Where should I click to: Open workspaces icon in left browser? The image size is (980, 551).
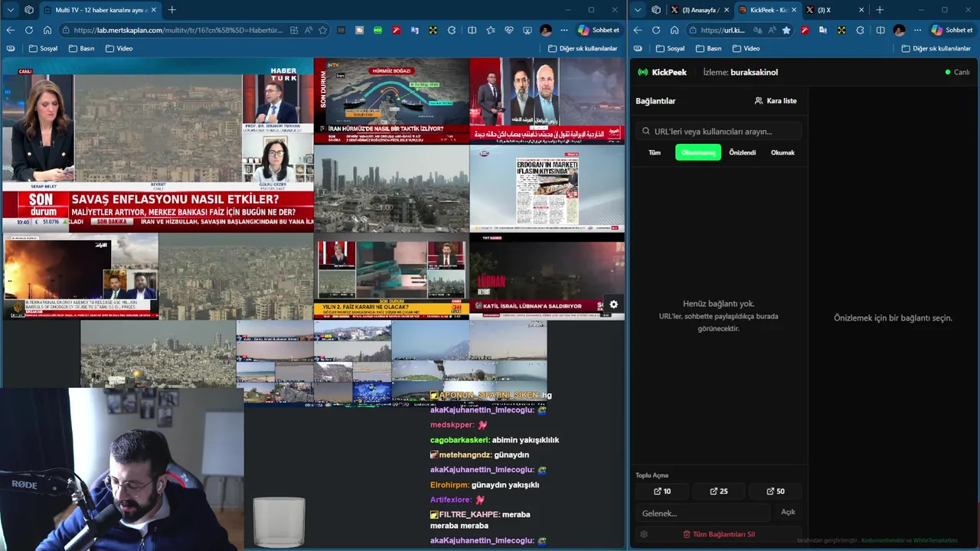click(x=29, y=10)
